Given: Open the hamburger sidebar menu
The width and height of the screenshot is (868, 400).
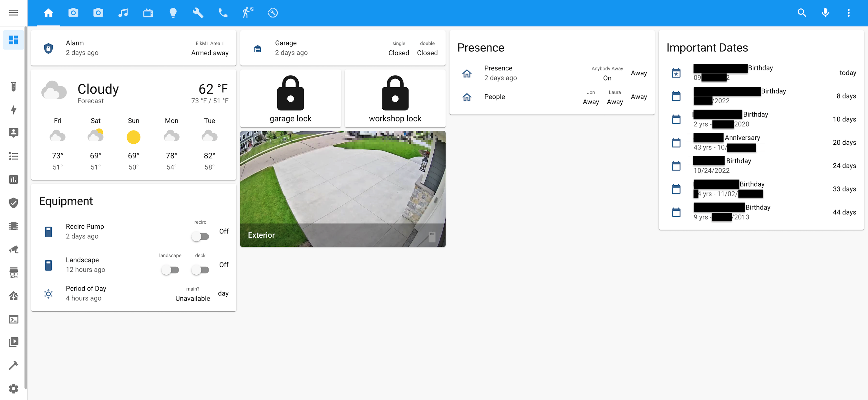Looking at the screenshot, I should (14, 13).
